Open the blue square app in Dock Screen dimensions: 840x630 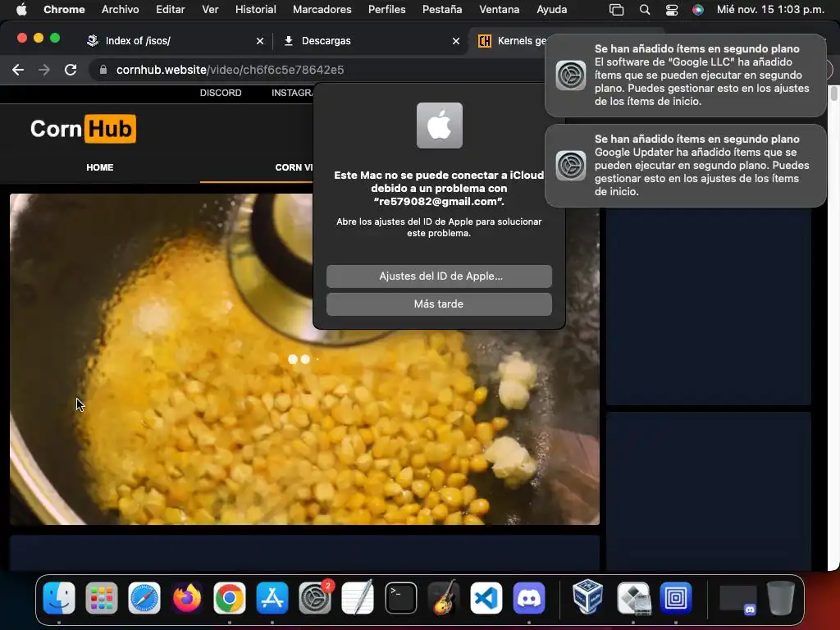coord(676,598)
